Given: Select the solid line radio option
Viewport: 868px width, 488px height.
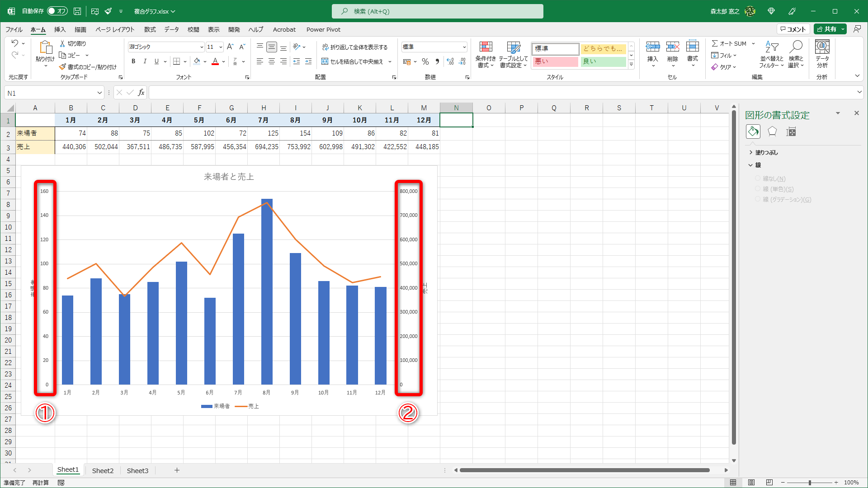Looking at the screenshot, I should tap(758, 189).
